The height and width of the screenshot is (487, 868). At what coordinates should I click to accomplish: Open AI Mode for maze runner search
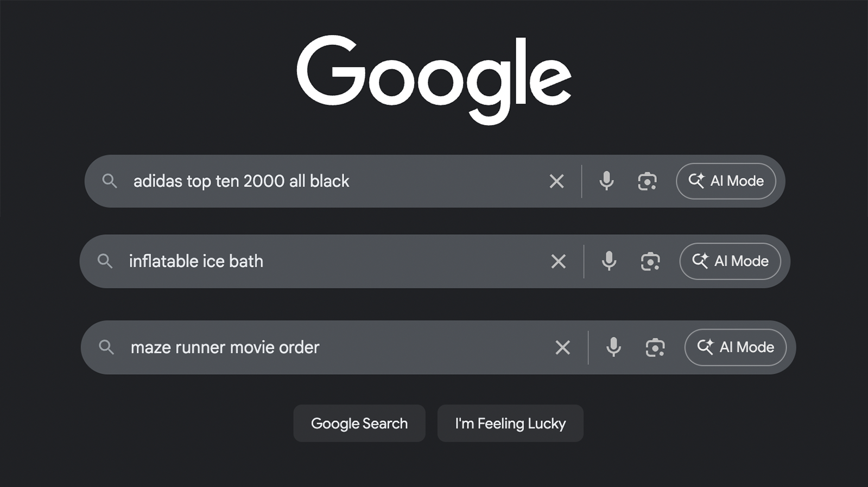tap(736, 347)
